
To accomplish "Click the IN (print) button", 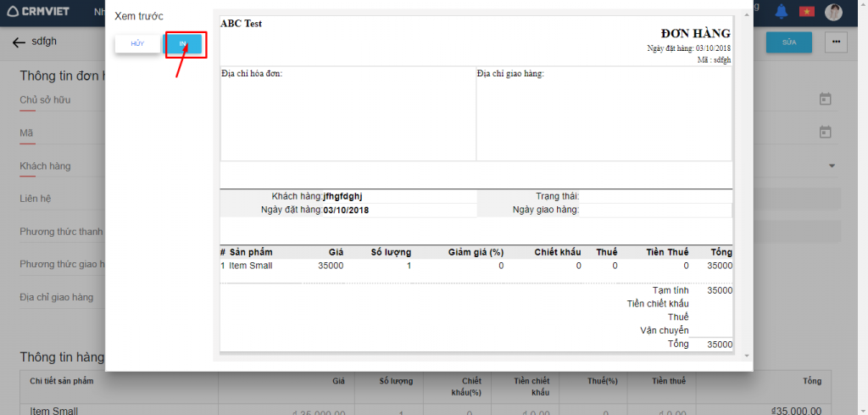I will click(183, 43).
